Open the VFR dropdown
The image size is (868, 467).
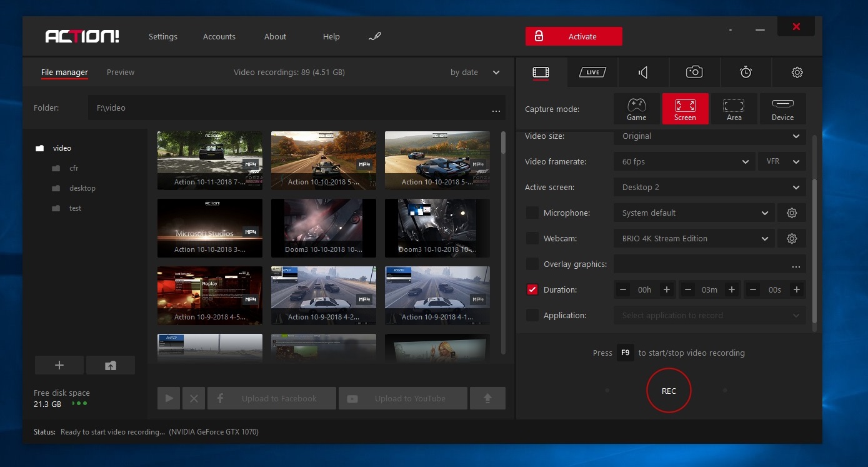pos(782,162)
